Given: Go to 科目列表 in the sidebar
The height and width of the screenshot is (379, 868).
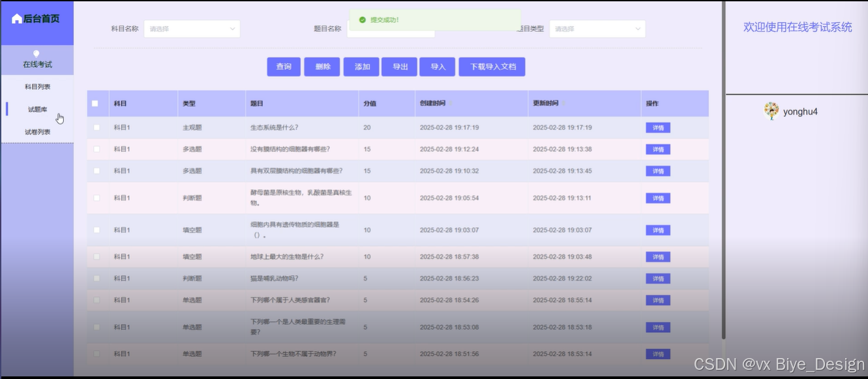Looking at the screenshot, I should [x=37, y=87].
